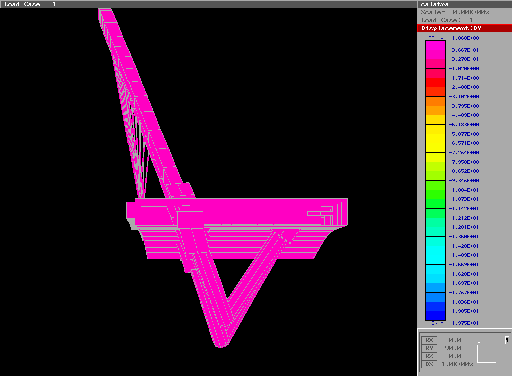
Task: Click the RZ rotation button
Action: point(429,356)
